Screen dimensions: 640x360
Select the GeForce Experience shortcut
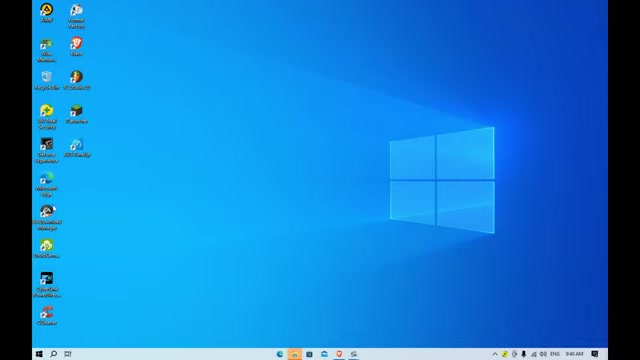pyautogui.click(x=47, y=150)
